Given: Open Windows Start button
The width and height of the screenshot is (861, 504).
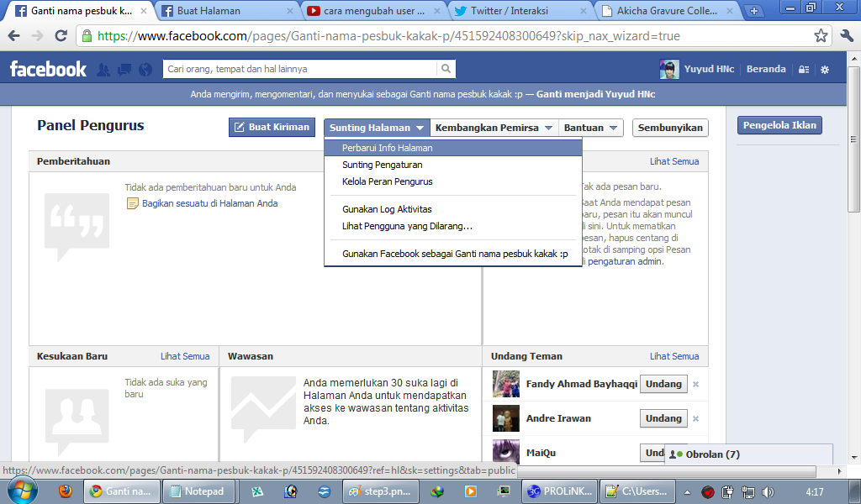Looking at the screenshot, I should point(22,490).
